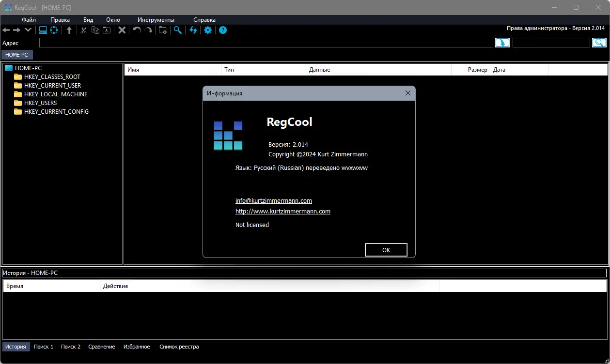Viewport: 610px width, 364px height.
Task: Click the HOME-PC computer tree icon
Action: pos(8,68)
